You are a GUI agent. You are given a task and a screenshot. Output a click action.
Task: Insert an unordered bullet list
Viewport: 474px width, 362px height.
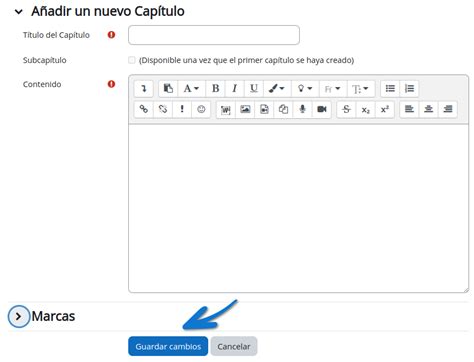coord(390,89)
